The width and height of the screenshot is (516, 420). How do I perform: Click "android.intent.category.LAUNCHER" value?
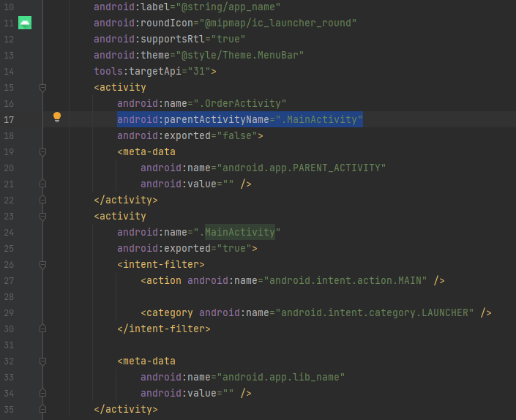[x=375, y=312]
